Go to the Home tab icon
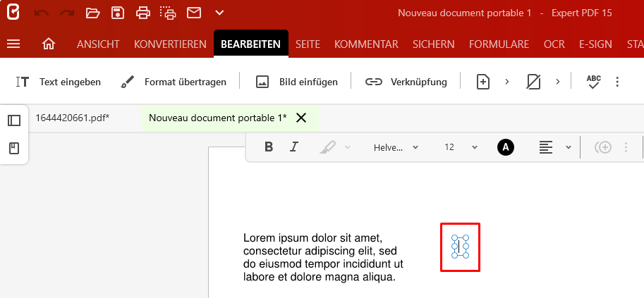The image size is (644, 298). 49,44
